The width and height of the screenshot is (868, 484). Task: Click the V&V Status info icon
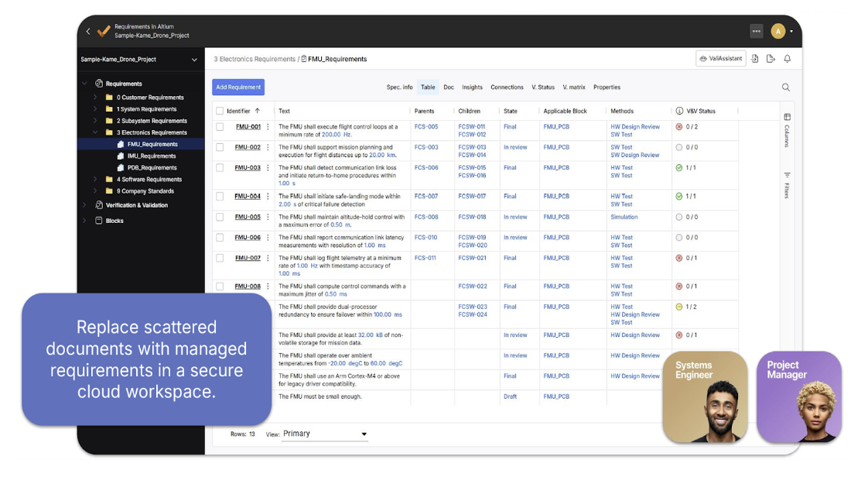point(679,111)
